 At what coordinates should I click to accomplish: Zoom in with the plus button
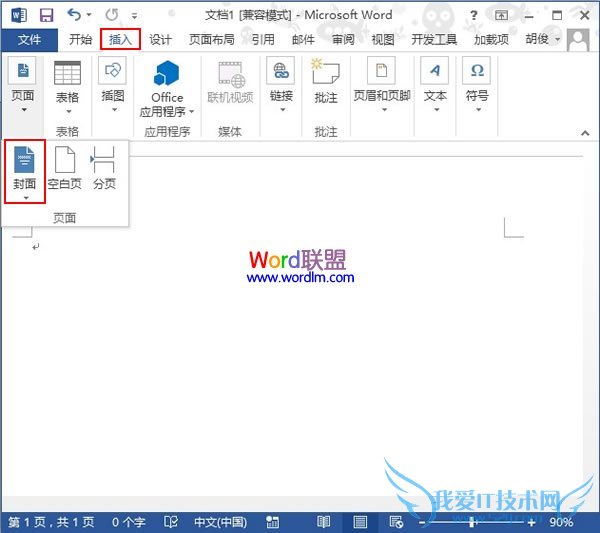pos(532,522)
